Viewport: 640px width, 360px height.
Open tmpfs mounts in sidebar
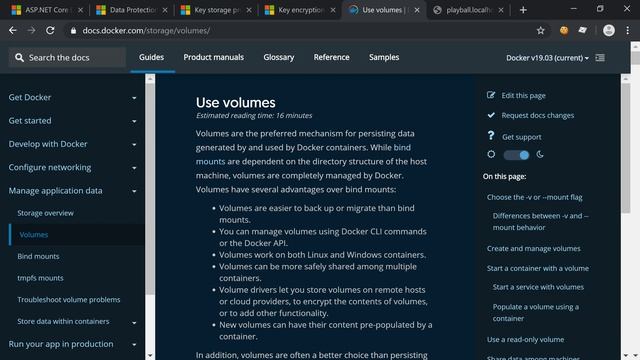pyautogui.click(x=40, y=278)
